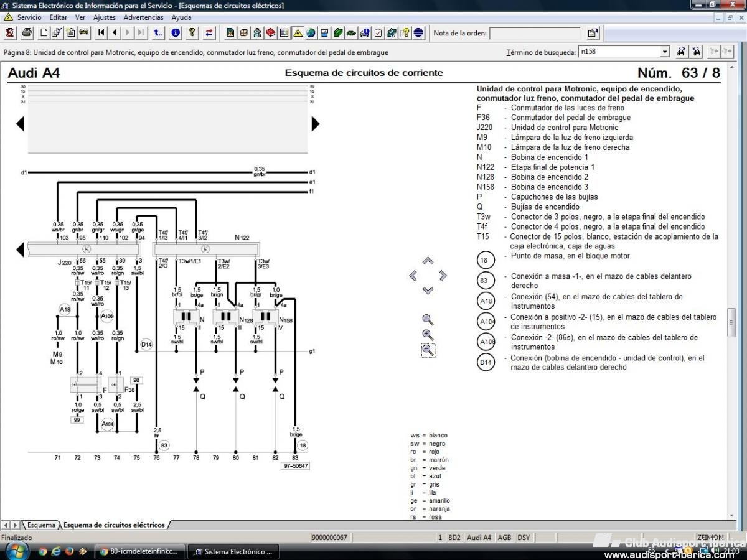This screenshot has width=747, height=560.
Task: Click the red book toolbar icon
Action: click(271, 32)
